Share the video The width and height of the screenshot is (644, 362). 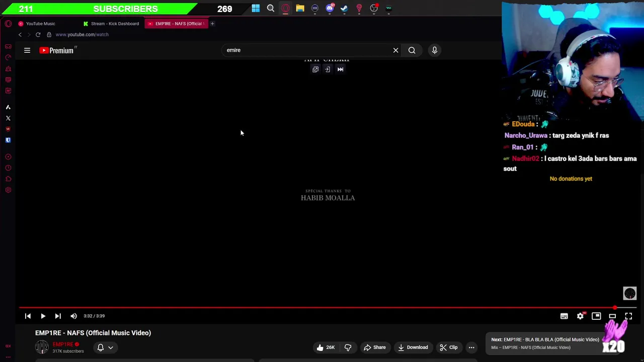tap(374, 347)
